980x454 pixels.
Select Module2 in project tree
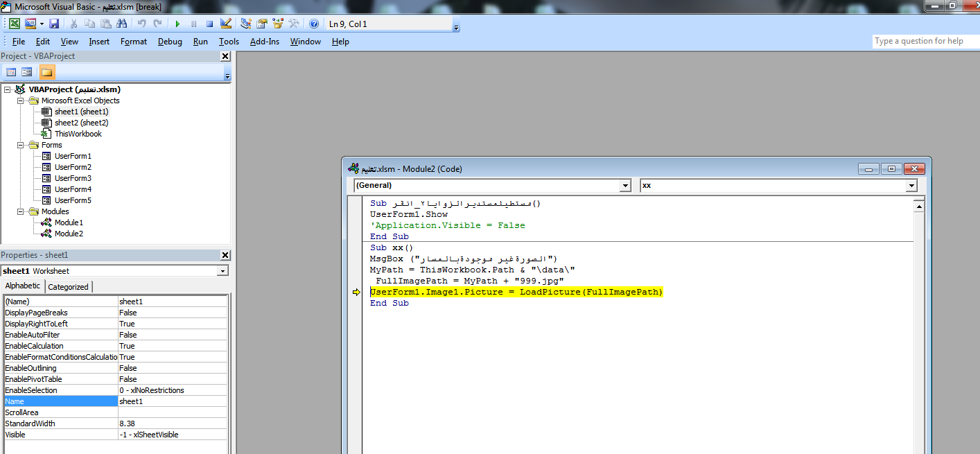[69, 234]
